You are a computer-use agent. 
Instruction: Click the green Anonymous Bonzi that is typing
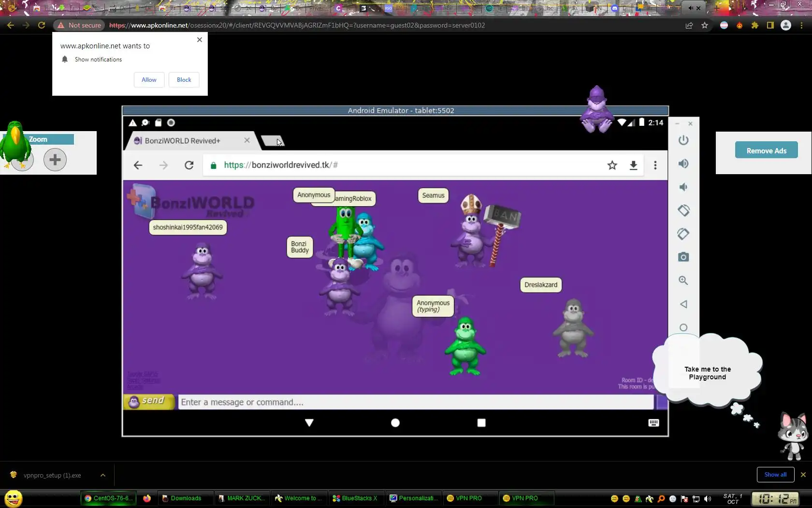[465, 346]
